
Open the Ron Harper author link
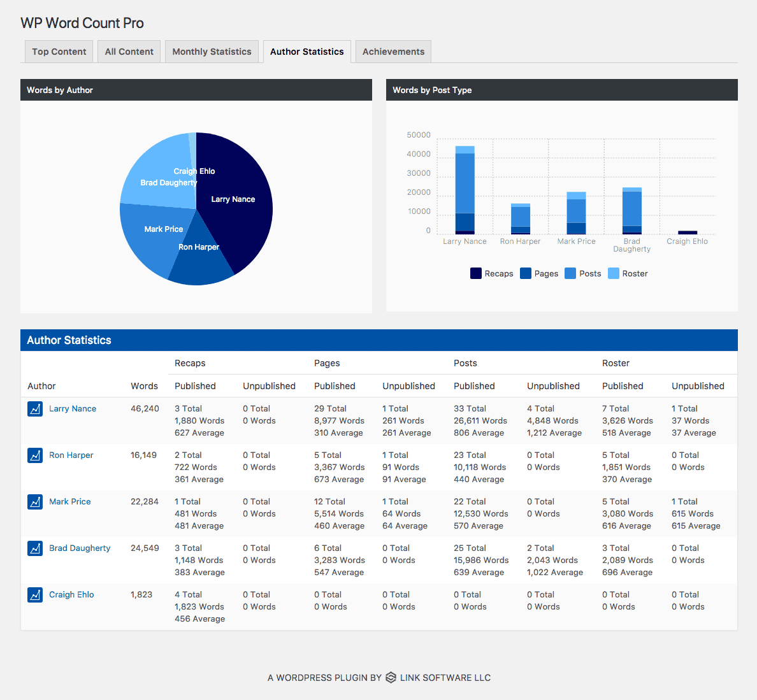(x=71, y=455)
